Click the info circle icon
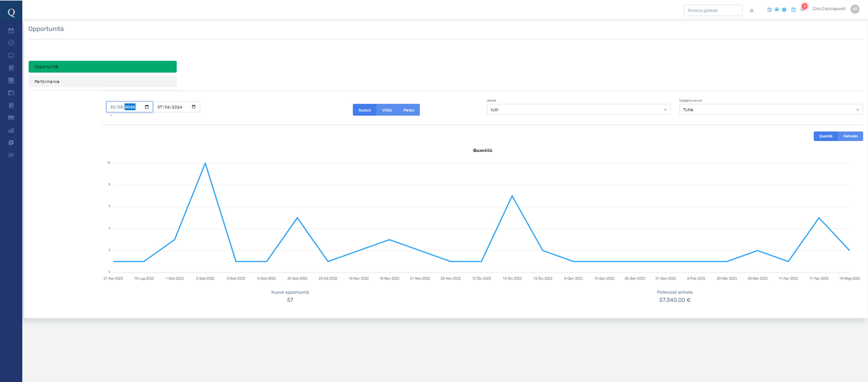 (784, 10)
